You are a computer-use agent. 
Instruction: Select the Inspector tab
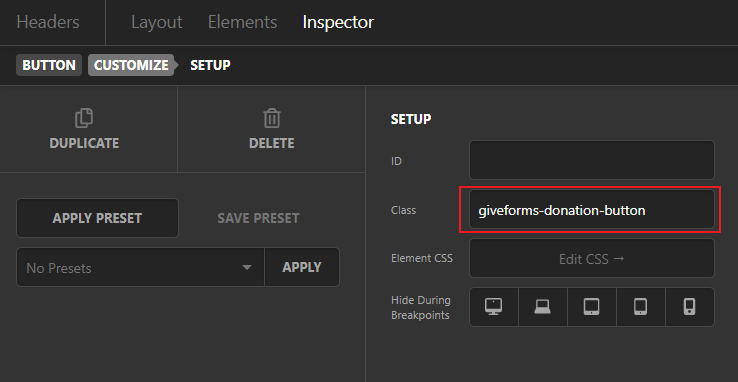coord(338,22)
